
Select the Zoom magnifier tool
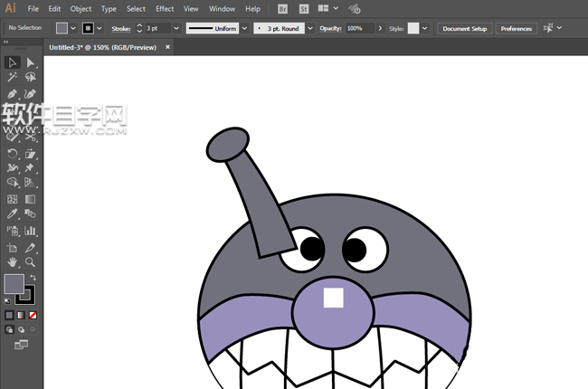point(31,261)
